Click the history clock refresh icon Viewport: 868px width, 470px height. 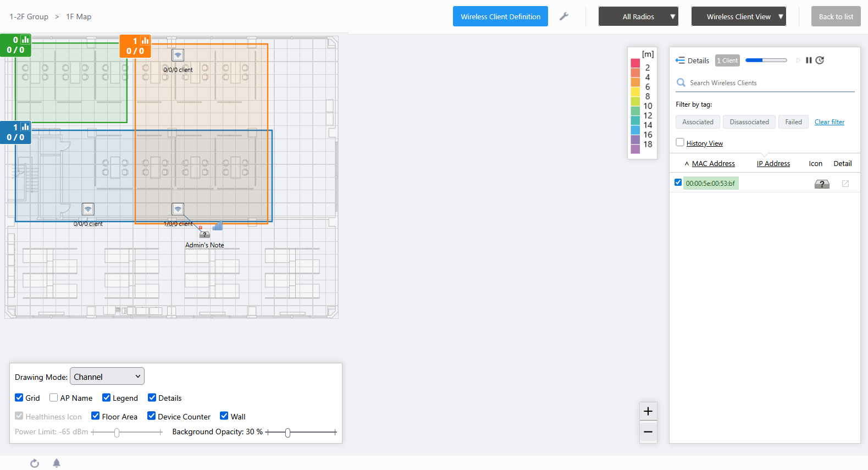[820, 60]
